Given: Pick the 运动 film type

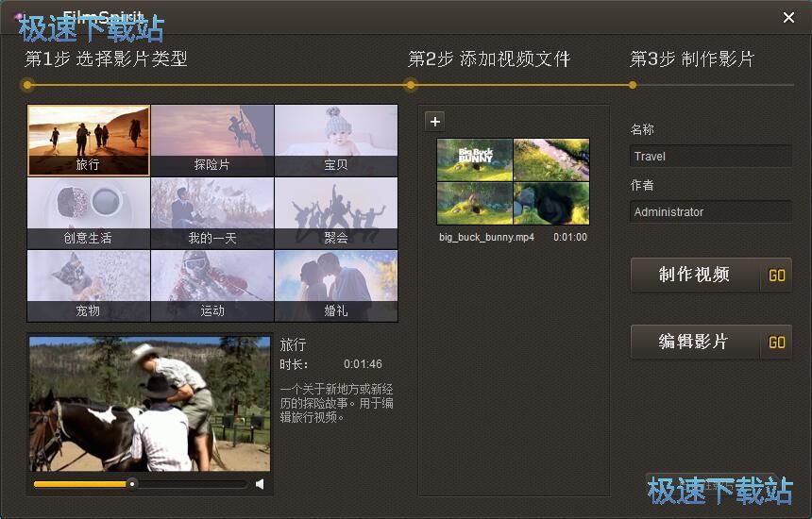Looking at the screenshot, I should (212, 286).
